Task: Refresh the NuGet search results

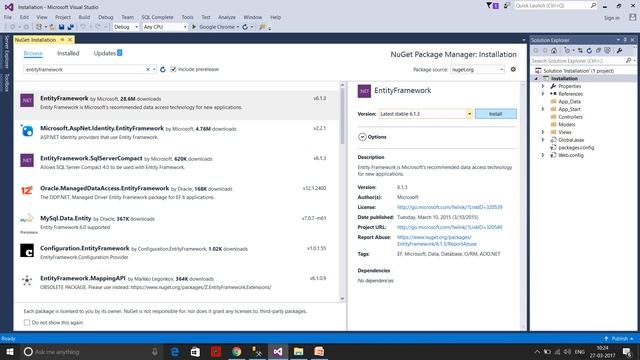Action: [163, 69]
